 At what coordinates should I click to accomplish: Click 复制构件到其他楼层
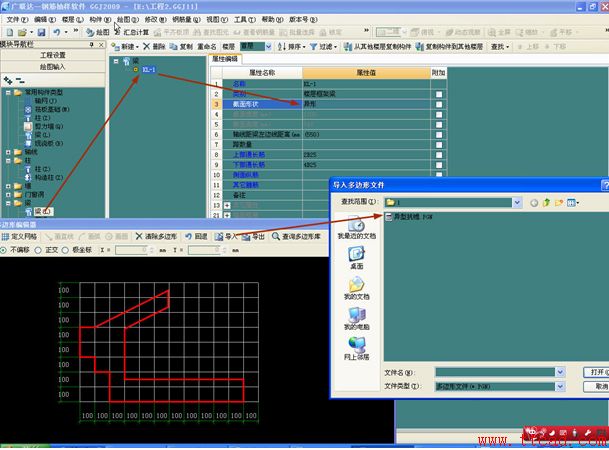[x=449, y=47]
